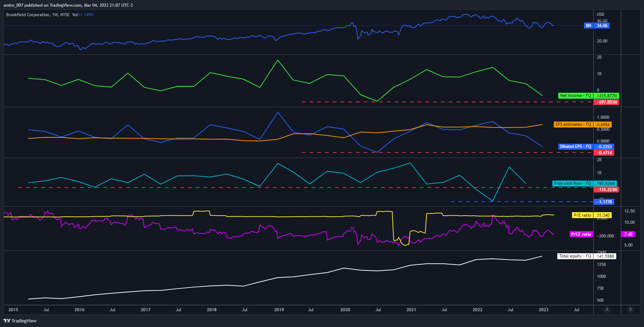Click the 100B tick on equity scale
The height and width of the screenshot is (327, 644).
(602, 276)
